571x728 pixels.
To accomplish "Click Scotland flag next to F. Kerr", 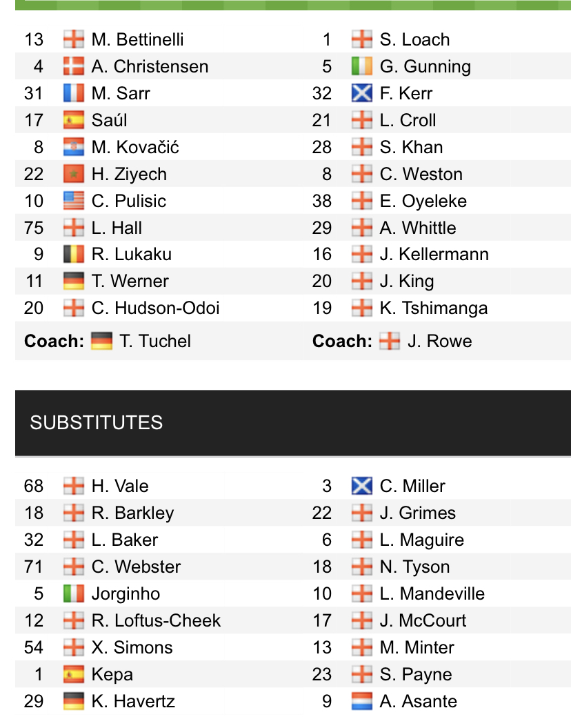I will click(x=362, y=93).
